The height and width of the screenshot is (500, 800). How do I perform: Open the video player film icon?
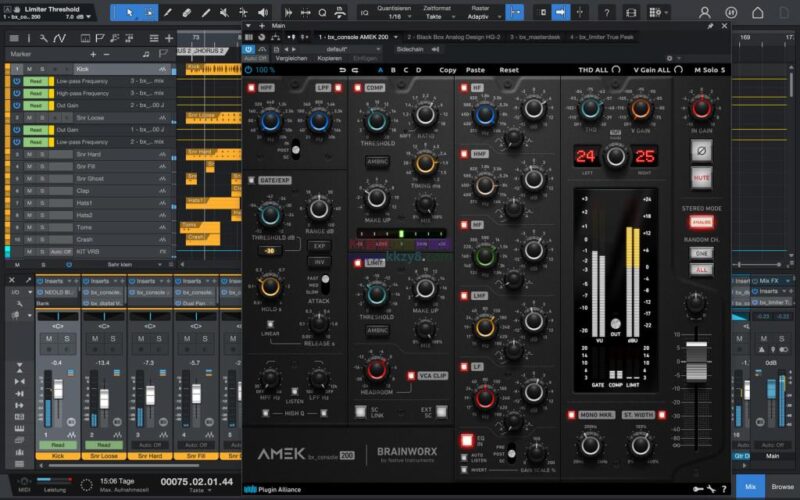click(631, 13)
